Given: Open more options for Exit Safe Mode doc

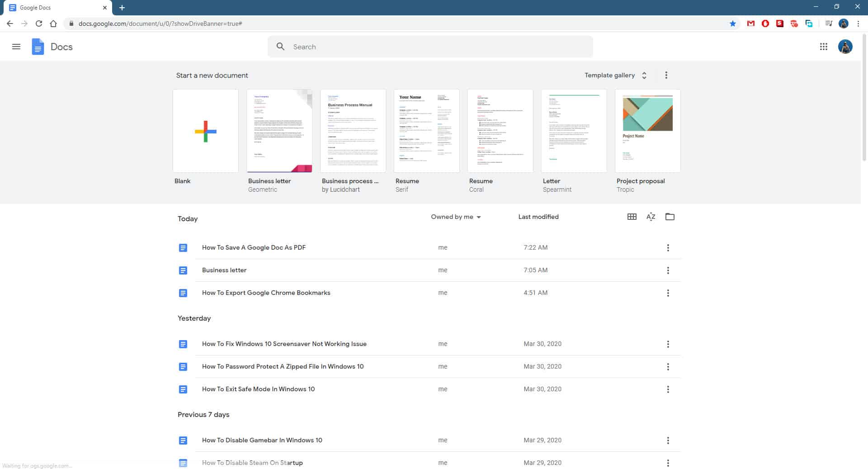Looking at the screenshot, I should (668, 389).
